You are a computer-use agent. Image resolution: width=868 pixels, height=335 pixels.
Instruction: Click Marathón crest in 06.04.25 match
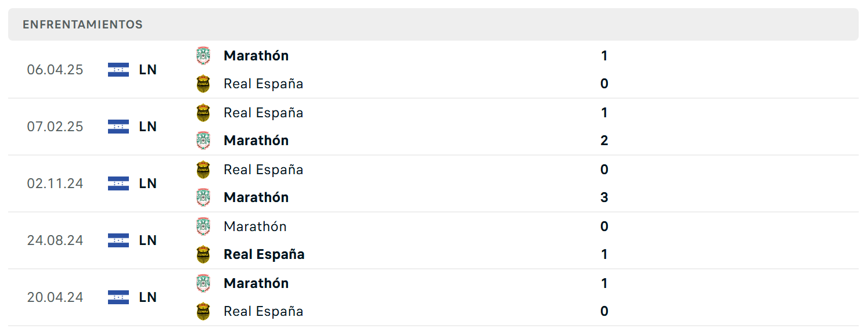(x=203, y=56)
